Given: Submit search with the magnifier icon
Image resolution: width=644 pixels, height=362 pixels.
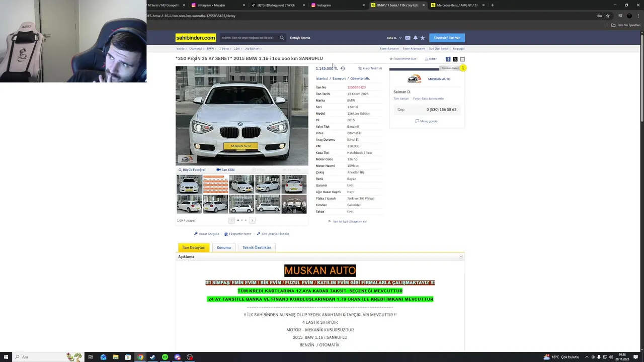Looking at the screenshot, I should pyautogui.click(x=282, y=38).
